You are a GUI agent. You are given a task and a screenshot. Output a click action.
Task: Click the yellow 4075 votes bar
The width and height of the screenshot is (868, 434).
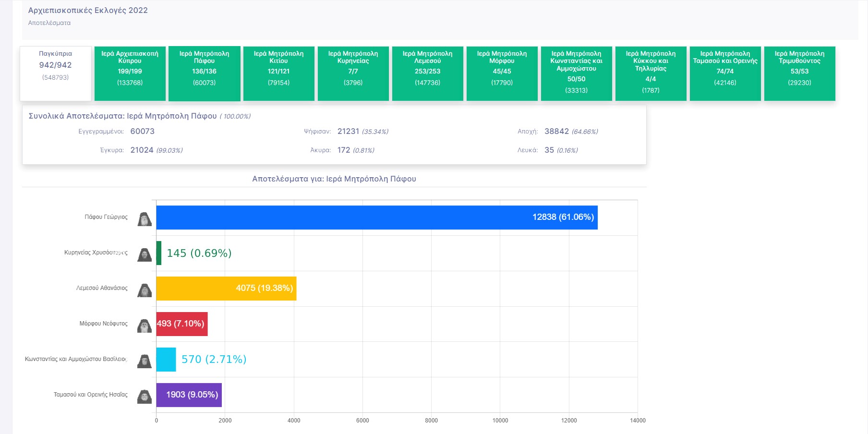tap(226, 289)
